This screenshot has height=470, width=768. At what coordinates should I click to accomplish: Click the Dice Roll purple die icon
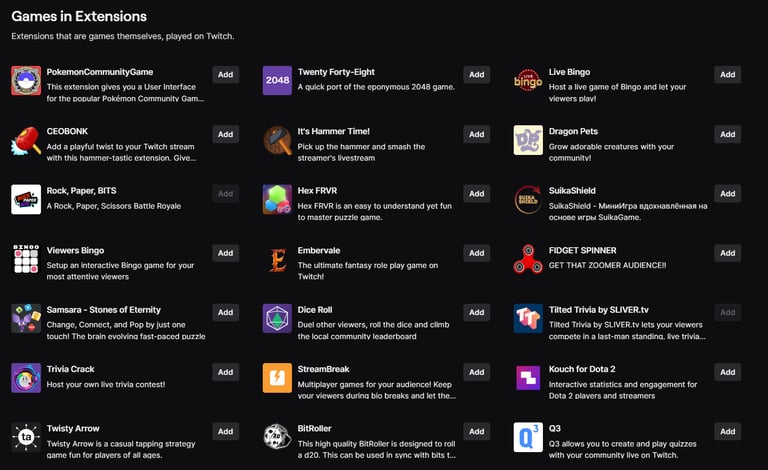pyautogui.click(x=277, y=318)
